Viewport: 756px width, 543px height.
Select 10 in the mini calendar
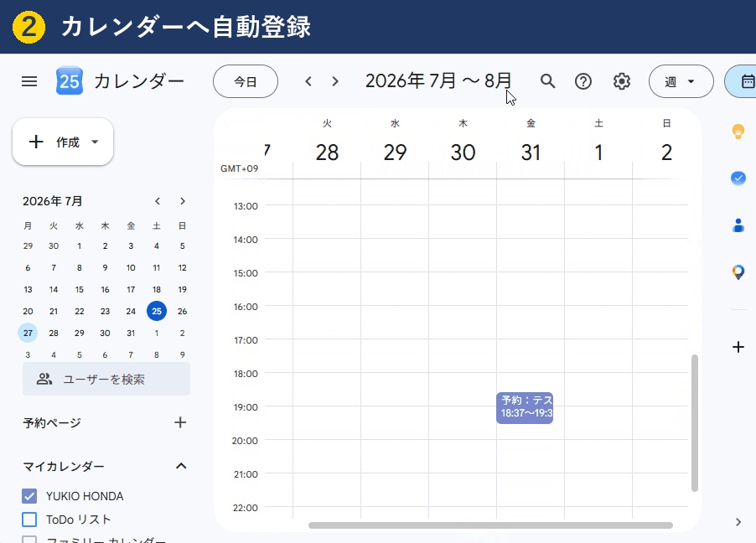(131, 267)
